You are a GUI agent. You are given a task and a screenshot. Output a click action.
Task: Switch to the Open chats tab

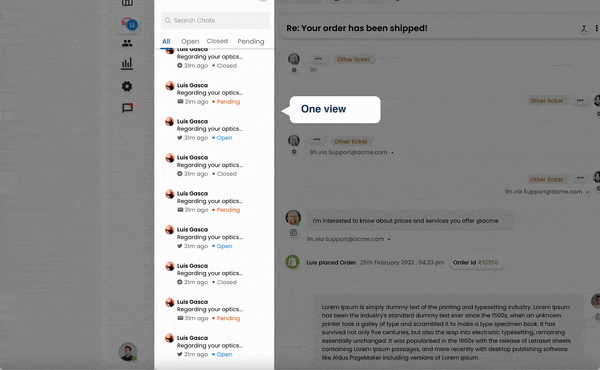[x=190, y=41]
